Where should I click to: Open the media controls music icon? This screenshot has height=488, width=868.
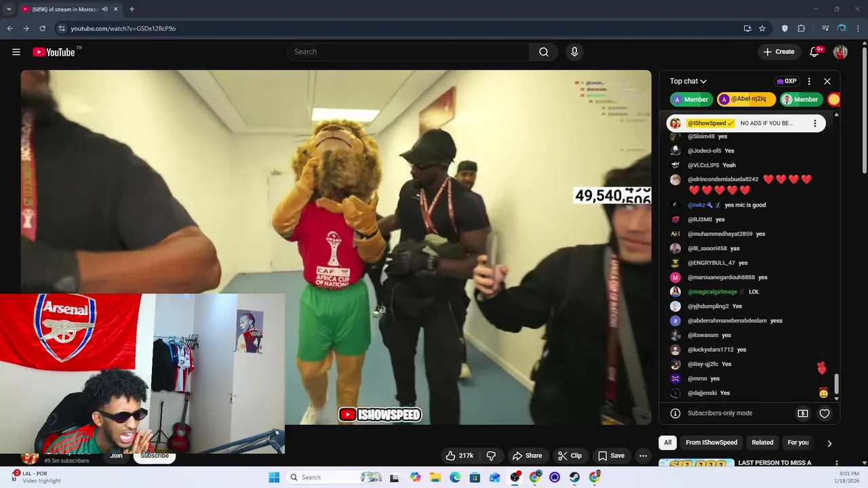pyautogui.click(x=825, y=28)
